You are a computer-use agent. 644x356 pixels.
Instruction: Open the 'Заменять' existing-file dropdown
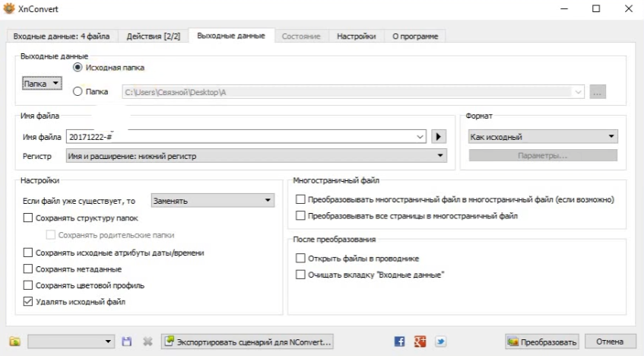(213, 201)
